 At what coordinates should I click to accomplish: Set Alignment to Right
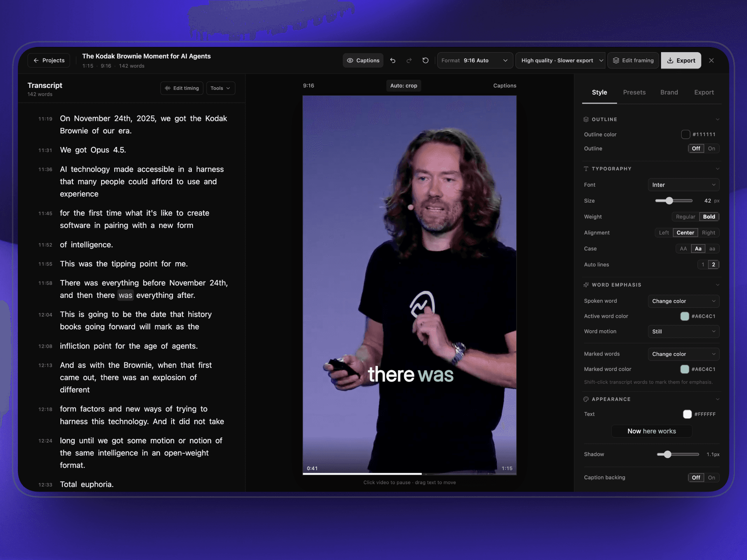pyautogui.click(x=708, y=233)
